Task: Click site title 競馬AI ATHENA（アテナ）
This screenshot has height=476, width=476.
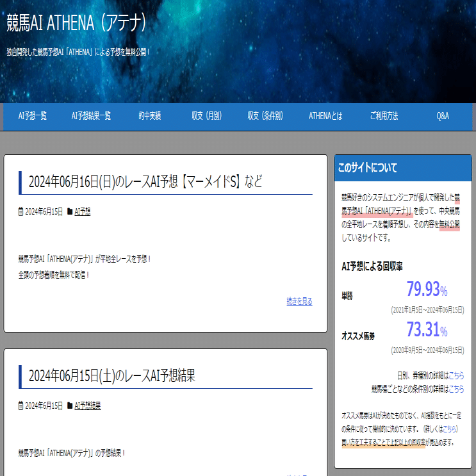Action: coord(76,23)
